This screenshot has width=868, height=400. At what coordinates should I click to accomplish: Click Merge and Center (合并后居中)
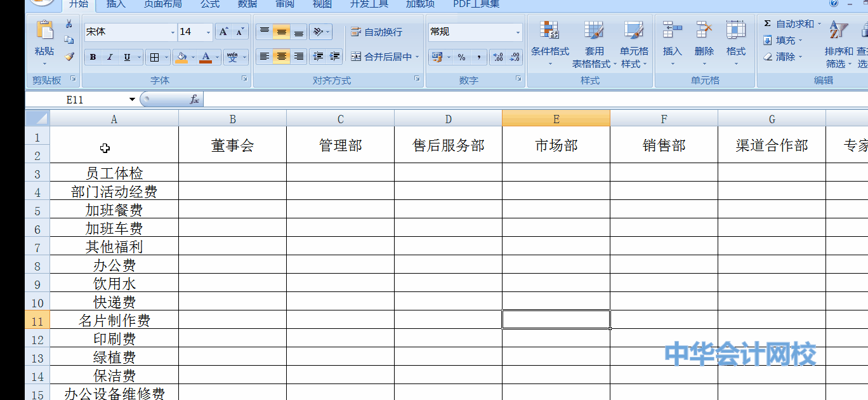381,57
